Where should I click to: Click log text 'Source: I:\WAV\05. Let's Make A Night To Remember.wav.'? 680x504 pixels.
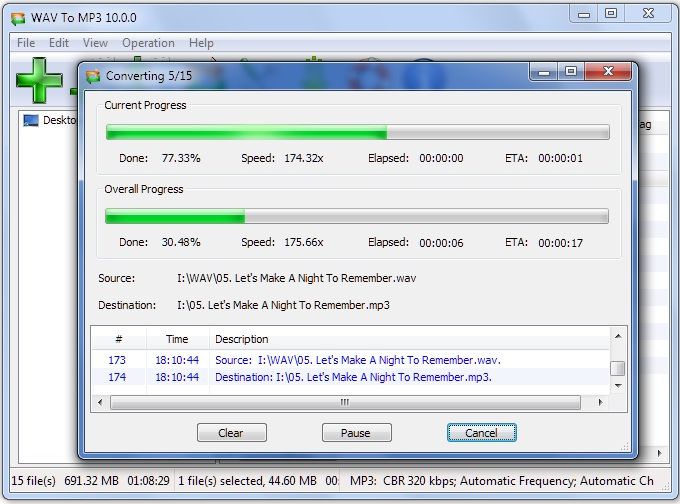[358, 360]
